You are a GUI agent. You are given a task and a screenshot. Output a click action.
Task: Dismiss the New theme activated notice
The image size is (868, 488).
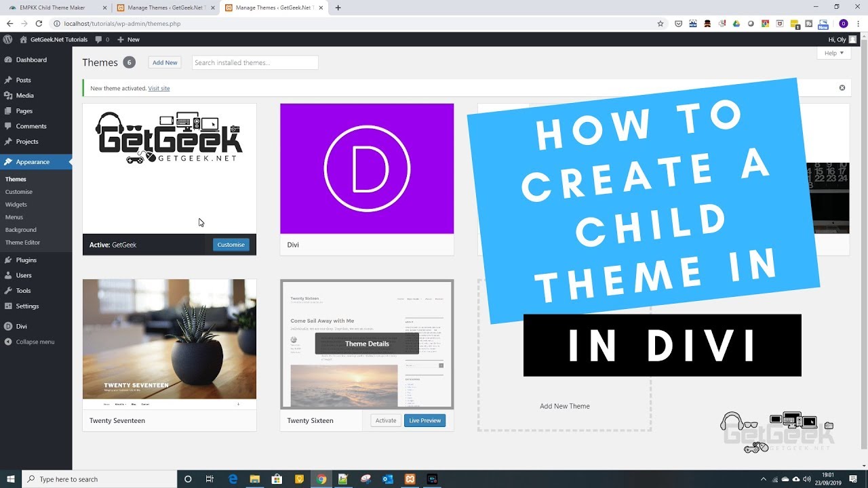(842, 88)
